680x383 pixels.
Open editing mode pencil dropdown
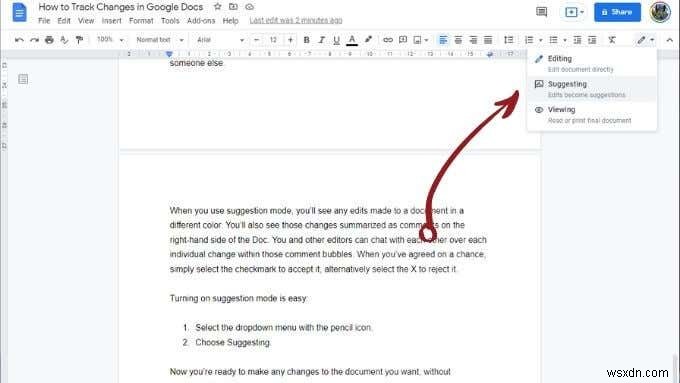645,40
